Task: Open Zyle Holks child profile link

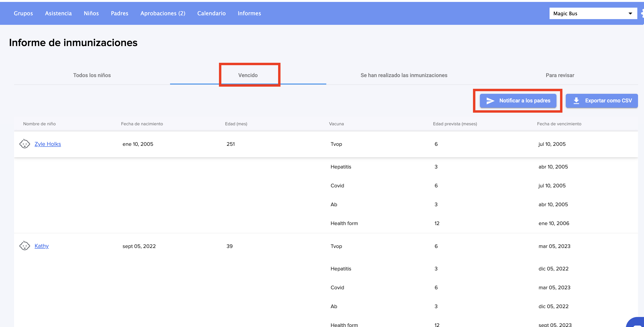Action: pyautogui.click(x=47, y=144)
